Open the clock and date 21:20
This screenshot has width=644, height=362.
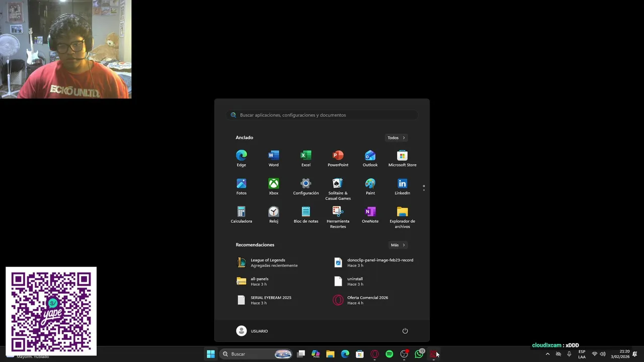pos(620,354)
